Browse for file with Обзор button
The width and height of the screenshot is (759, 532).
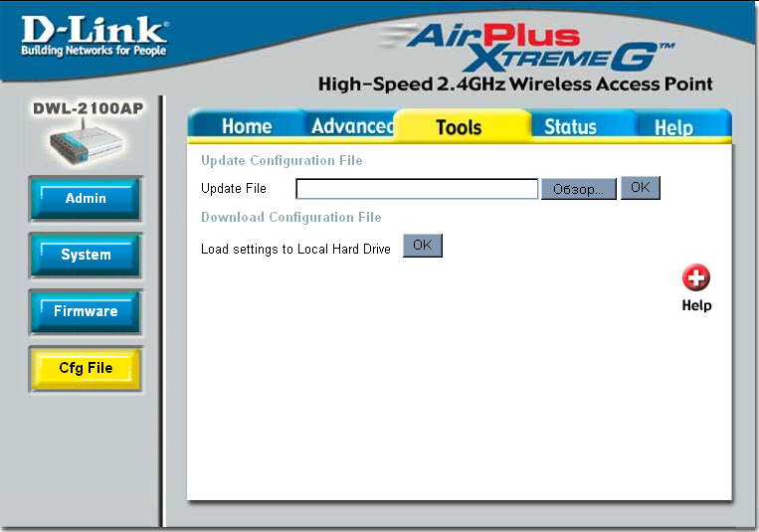578,189
